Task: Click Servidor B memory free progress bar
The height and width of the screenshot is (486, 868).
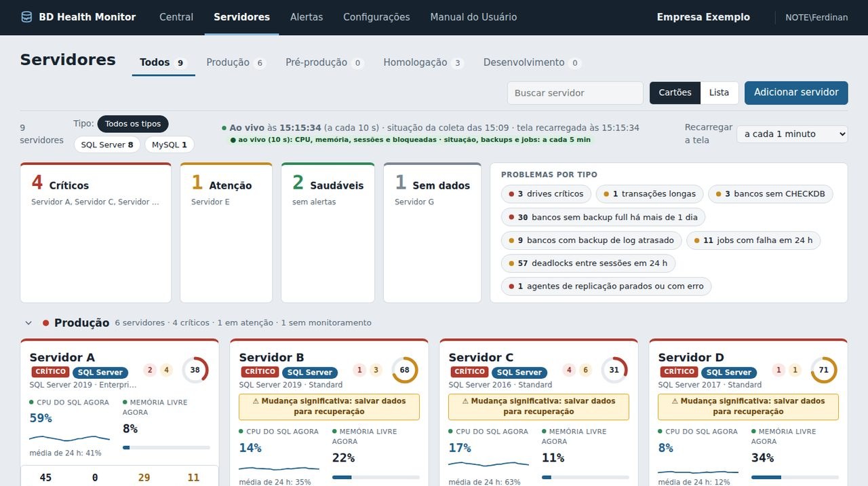Action: [376, 477]
